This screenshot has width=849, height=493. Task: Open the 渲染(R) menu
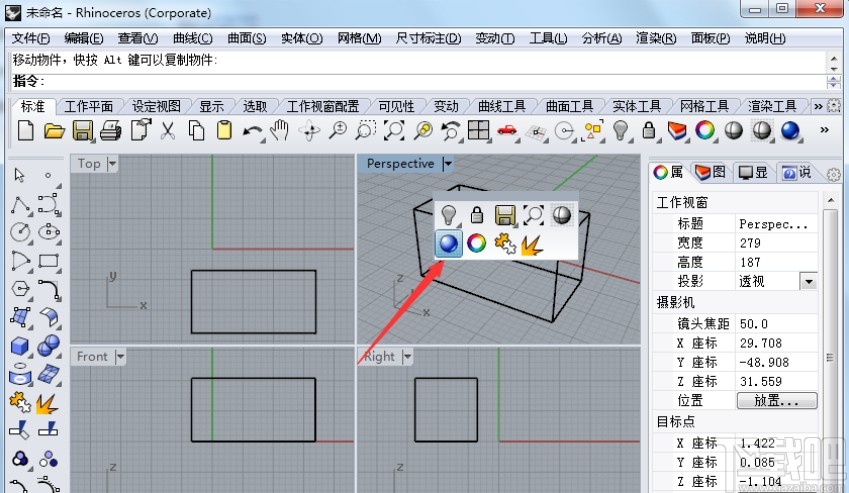click(656, 38)
